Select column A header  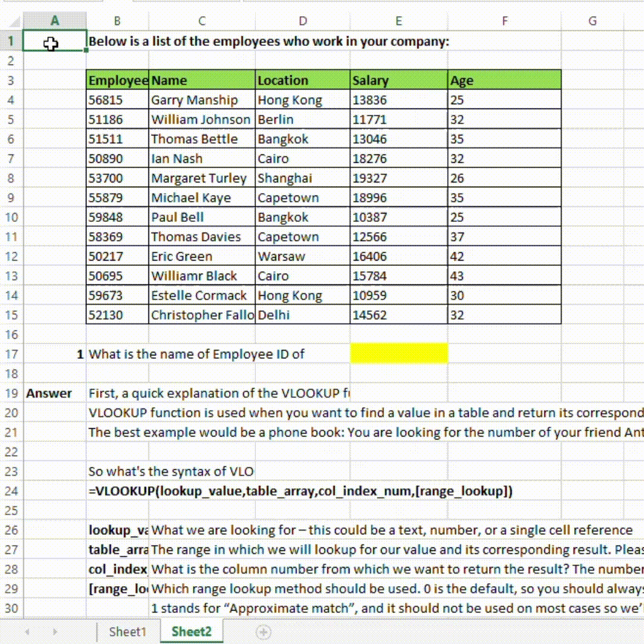pos(54,20)
